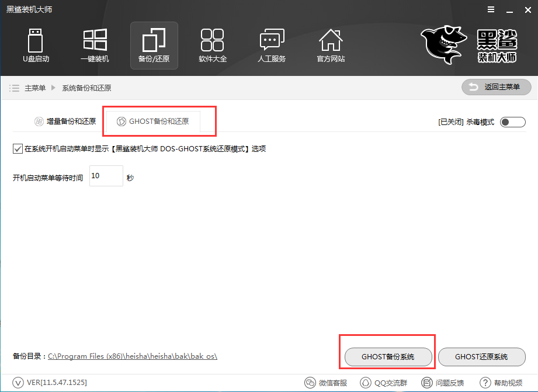Join the QQ交流群 group
This screenshot has width=538, height=392.
click(x=384, y=383)
